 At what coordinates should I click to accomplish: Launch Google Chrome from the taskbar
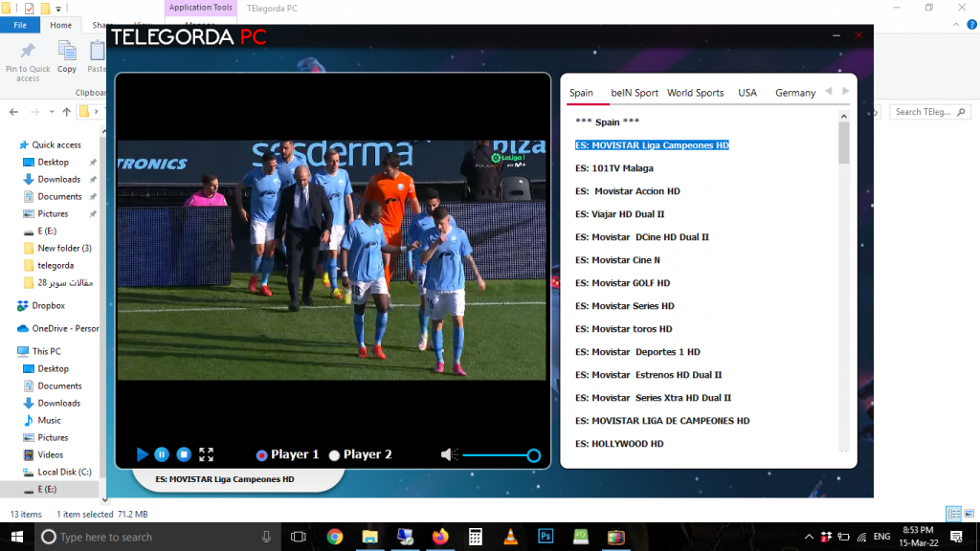[335, 537]
